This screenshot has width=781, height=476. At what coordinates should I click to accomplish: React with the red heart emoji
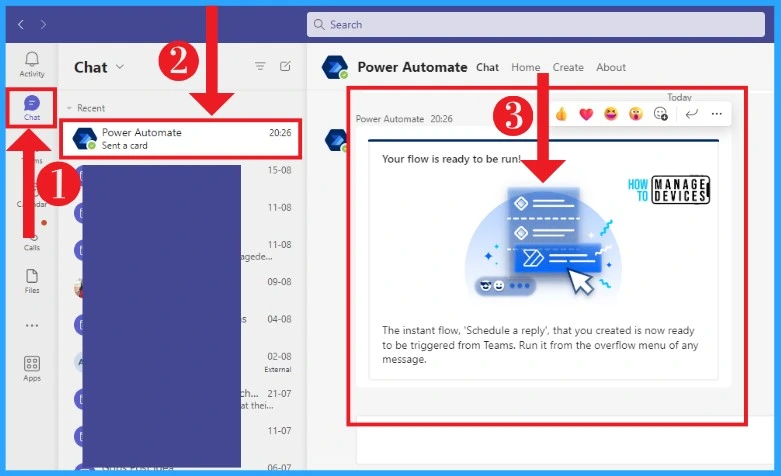pos(586,114)
